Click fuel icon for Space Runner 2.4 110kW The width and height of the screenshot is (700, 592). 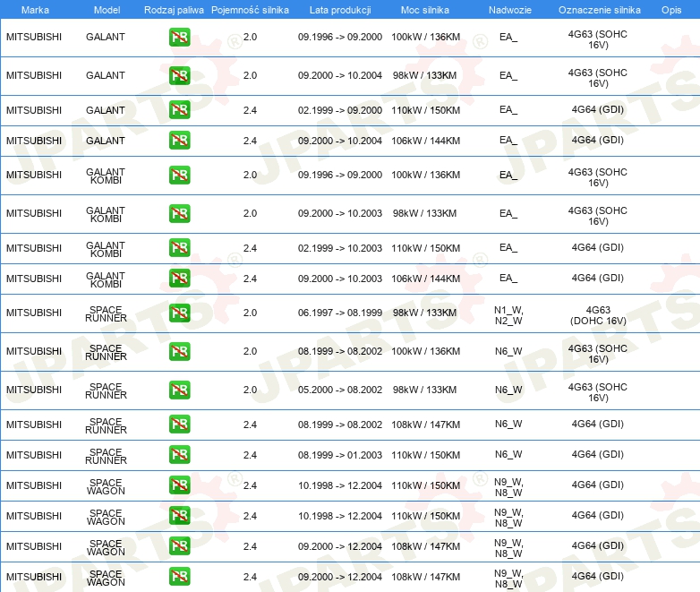[x=179, y=454]
